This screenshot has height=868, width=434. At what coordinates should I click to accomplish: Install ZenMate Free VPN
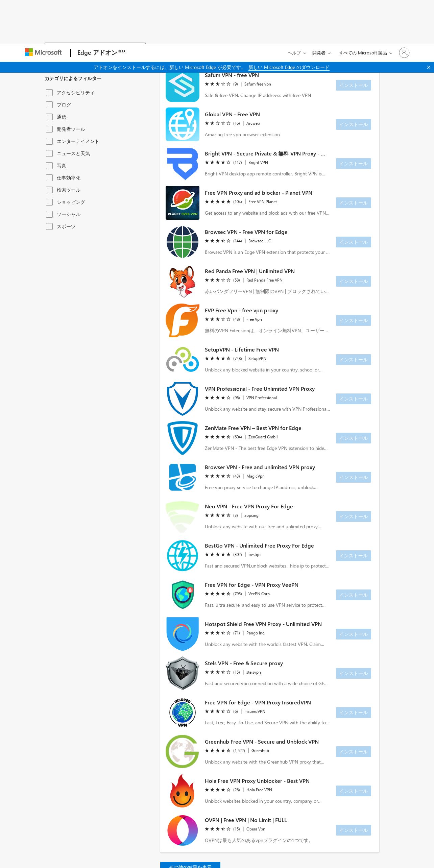point(354,438)
